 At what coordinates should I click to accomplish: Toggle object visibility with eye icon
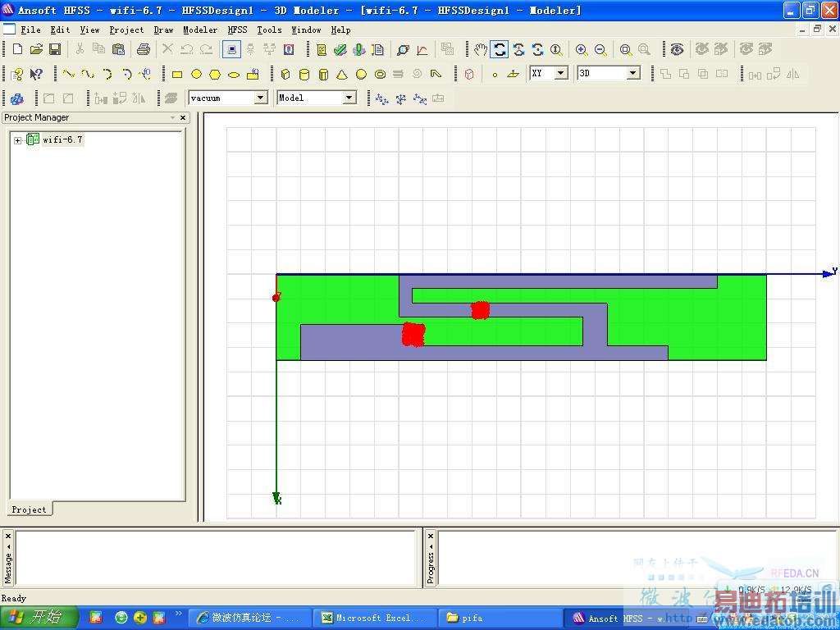coord(677,50)
